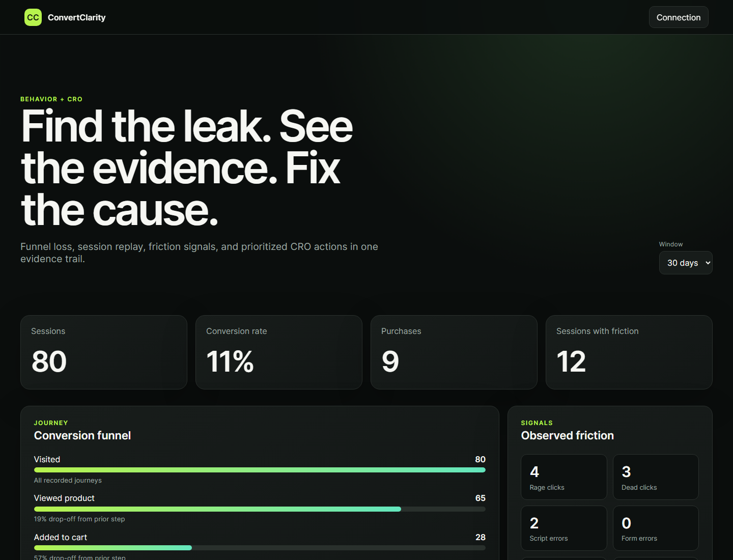The image size is (733, 560).
Task: Click the Sessions with friction card
Action: 629,352
